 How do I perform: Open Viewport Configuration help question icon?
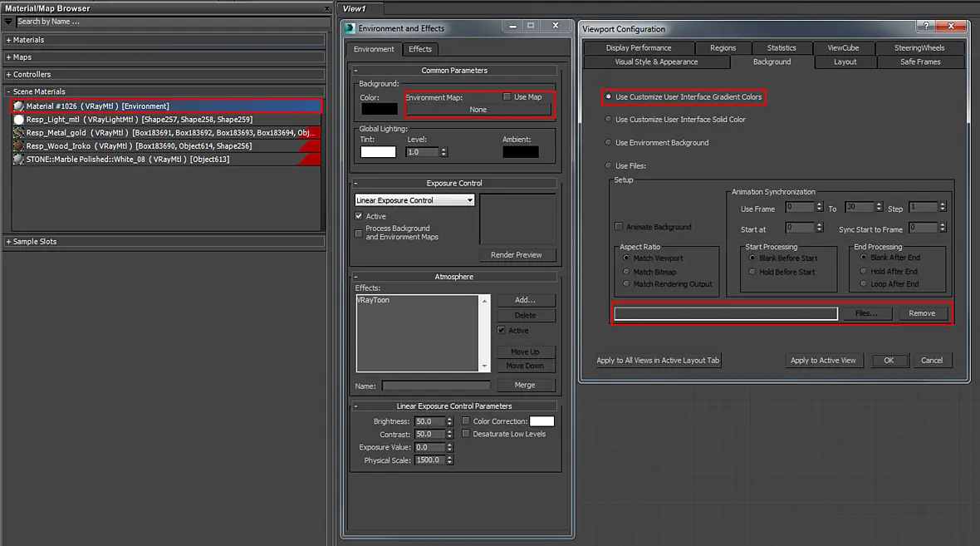click(x=926, y=27)
